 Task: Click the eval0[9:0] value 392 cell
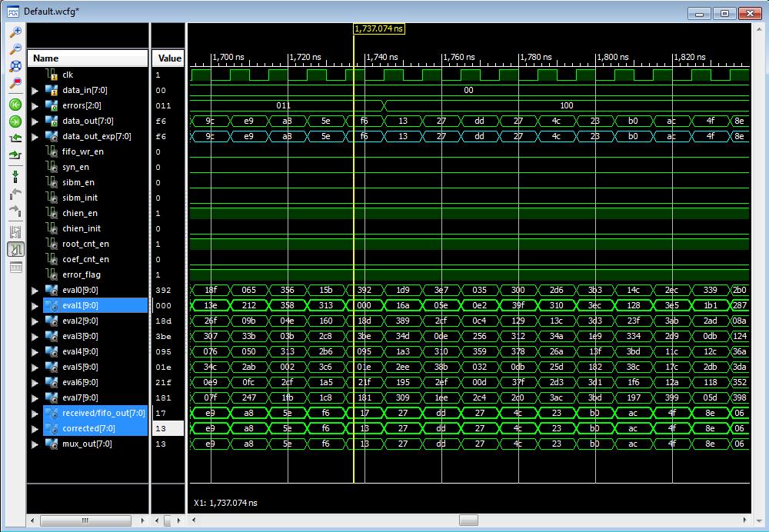coord(168,290)
